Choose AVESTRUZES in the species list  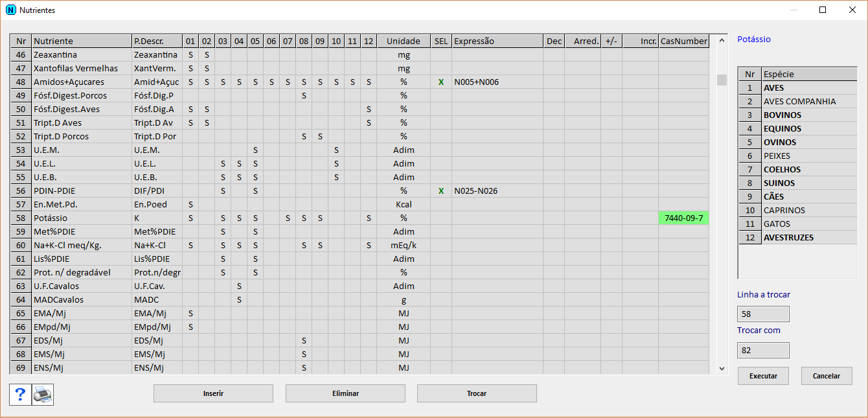(788, 238)
